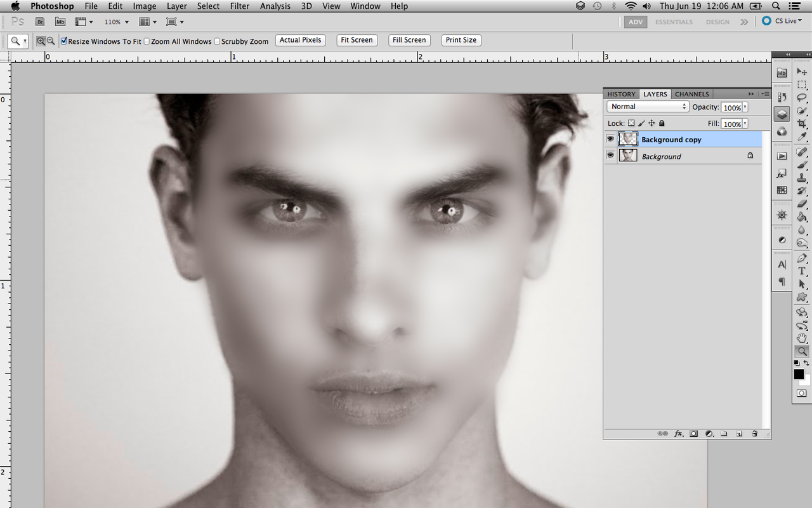Select the Paint Bucket tool
This screenshot has height=508, width=812.
pyautogui.click(x=802, y=216)
